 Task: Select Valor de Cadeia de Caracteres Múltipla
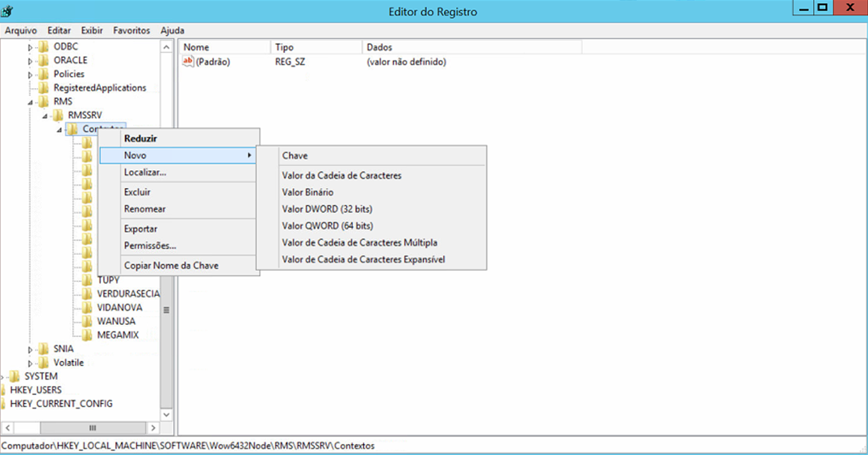(371, 243)
